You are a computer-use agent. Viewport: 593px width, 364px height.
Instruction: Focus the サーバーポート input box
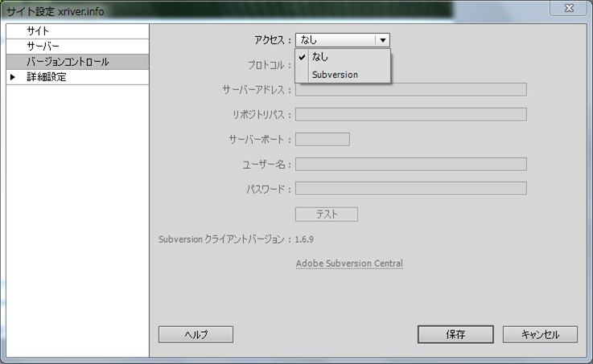click(x=322, y=139)
